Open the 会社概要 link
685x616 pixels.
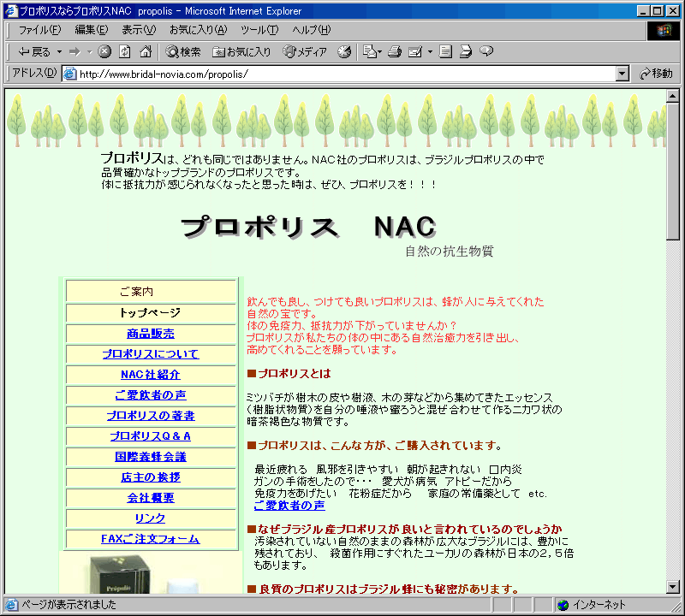click(151, 498)
